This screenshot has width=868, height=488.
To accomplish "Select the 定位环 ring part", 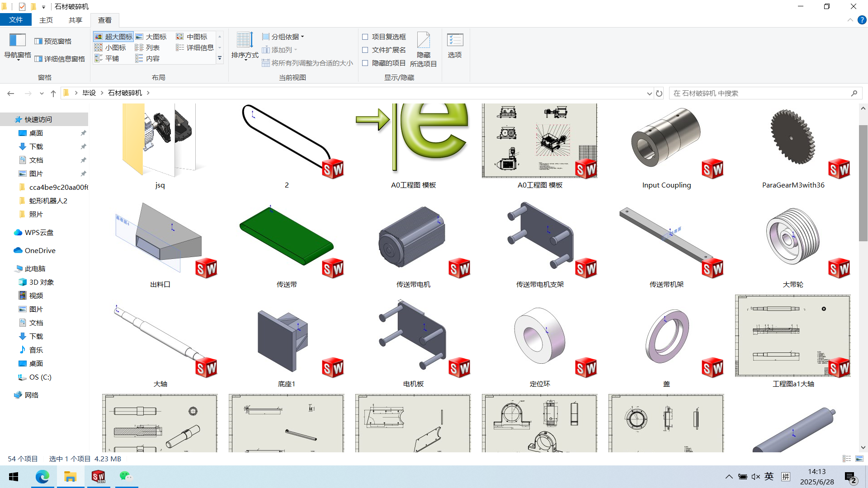I will click(540, 343).
